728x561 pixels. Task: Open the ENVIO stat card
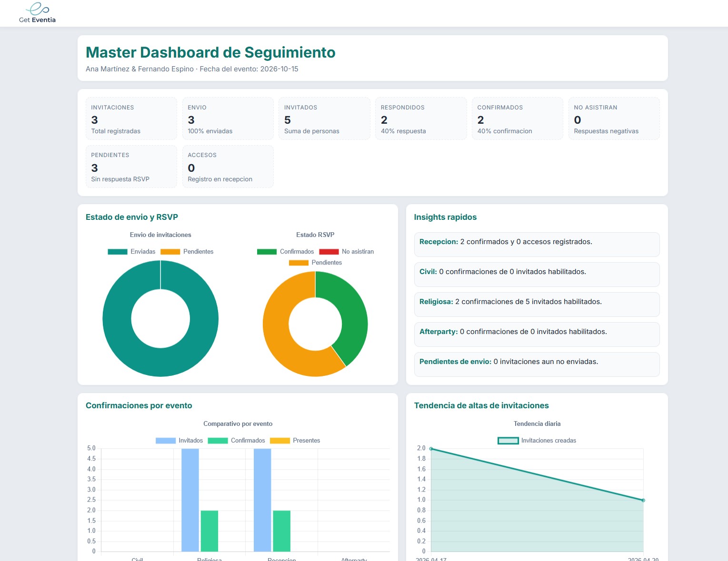click(228, 118)
